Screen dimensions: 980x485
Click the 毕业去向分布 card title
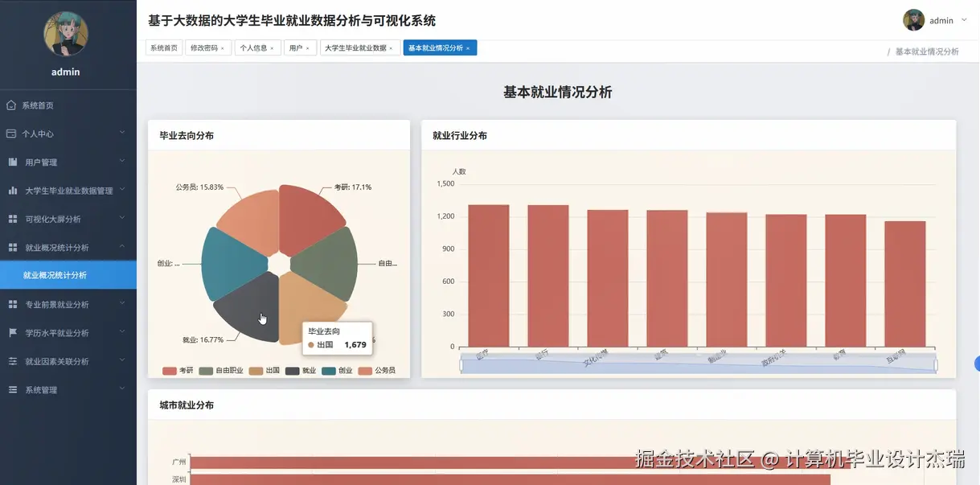point(187,136)
